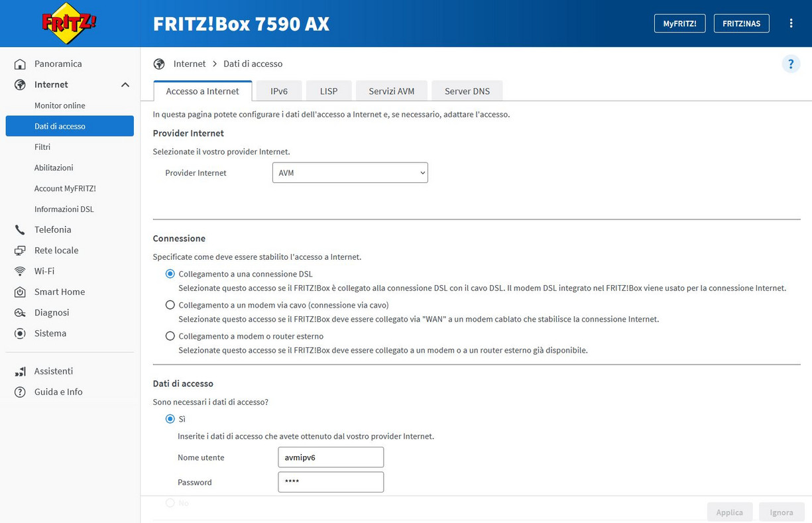Click the Smart Home icon
Screen dimensions: 812x523
coord(21,292)
